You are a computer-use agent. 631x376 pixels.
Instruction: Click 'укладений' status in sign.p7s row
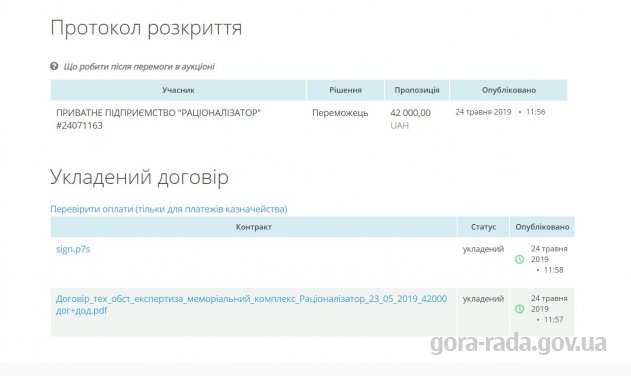coord(483,249)
